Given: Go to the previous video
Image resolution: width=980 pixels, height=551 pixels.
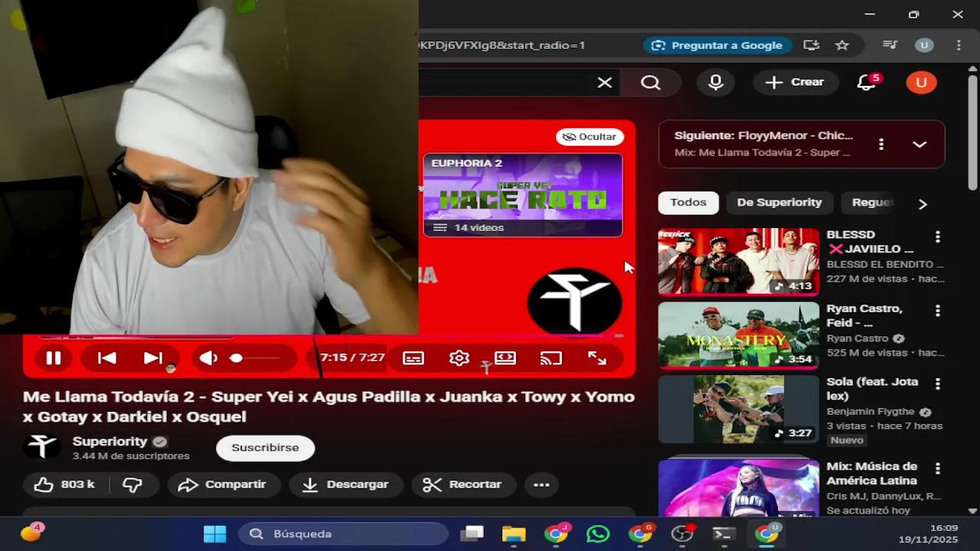Looking at the screenshot, I should click(107, 358).
